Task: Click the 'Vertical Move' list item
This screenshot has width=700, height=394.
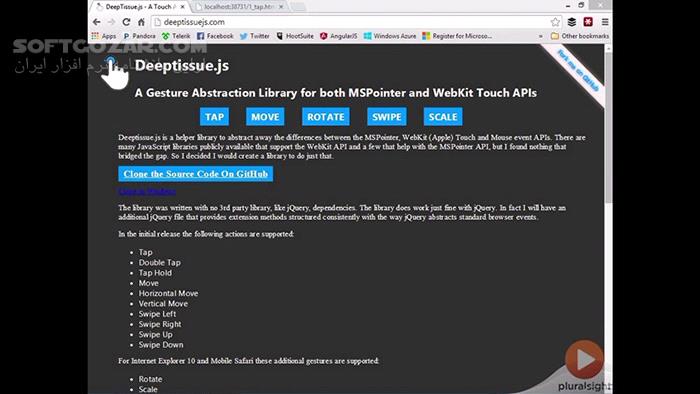Action: point(163,303)
